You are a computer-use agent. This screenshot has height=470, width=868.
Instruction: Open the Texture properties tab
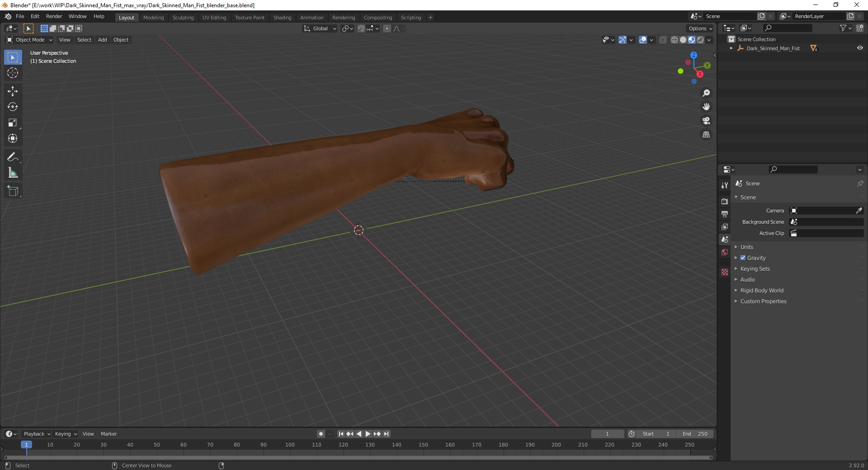click(725, 272)
